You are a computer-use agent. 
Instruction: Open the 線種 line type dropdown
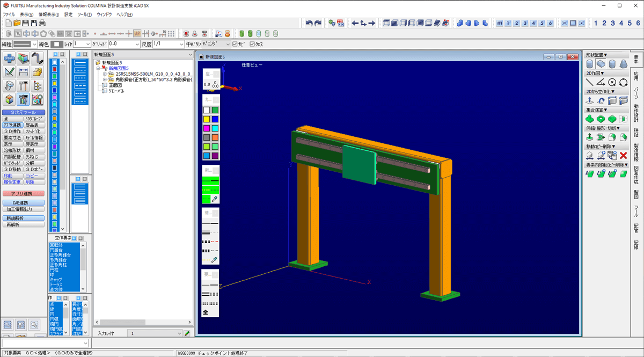coord(34,44)
